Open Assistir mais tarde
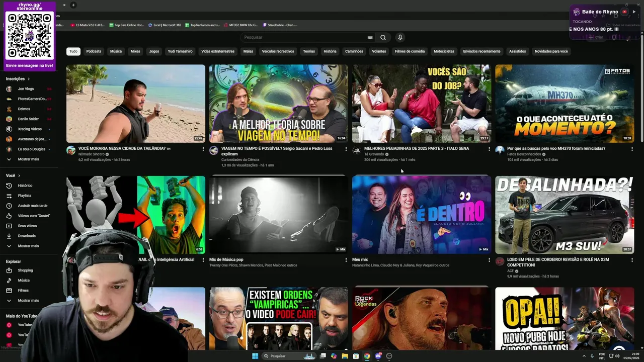 (32, 206)
